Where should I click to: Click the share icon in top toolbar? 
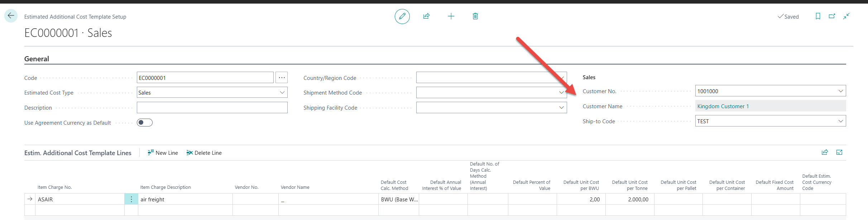coord(426,16)
